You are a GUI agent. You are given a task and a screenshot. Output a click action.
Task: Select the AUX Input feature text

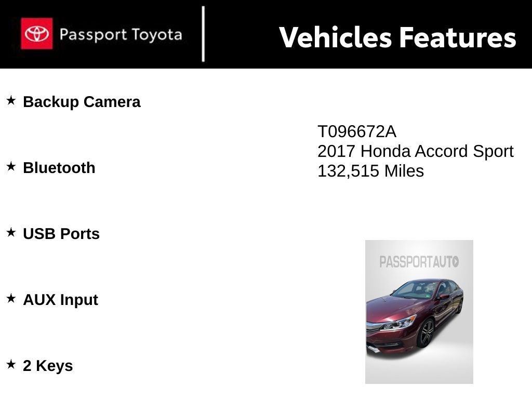point(60,300)
